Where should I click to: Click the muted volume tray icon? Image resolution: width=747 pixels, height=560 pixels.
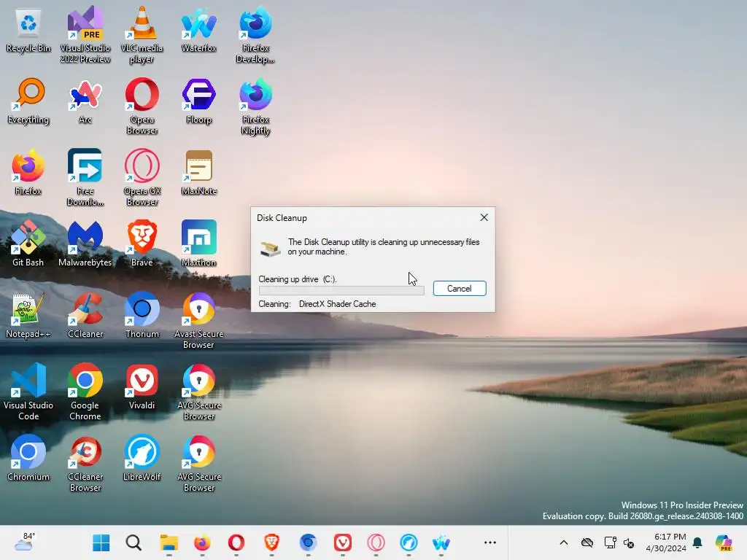pos(629,542)
